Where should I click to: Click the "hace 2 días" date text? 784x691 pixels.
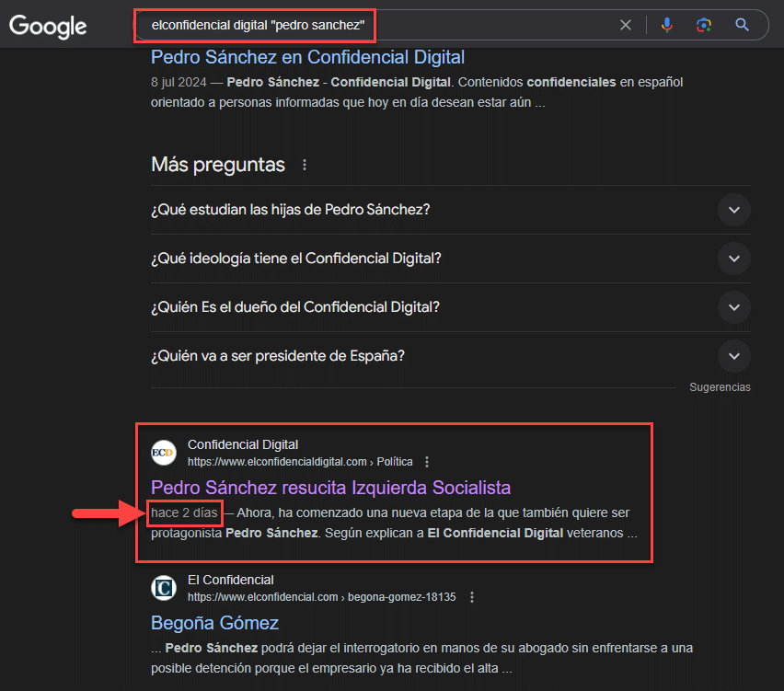click(x=184, y=512)
